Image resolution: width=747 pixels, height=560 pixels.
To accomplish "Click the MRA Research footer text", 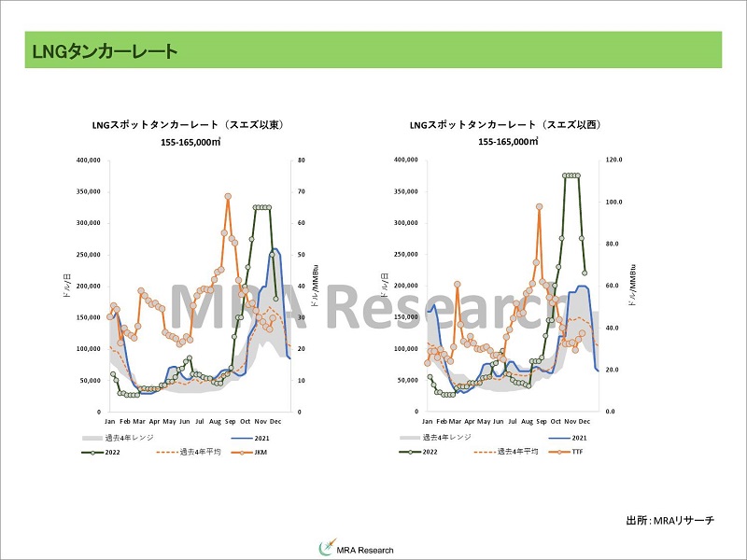I will click(365, 550).
